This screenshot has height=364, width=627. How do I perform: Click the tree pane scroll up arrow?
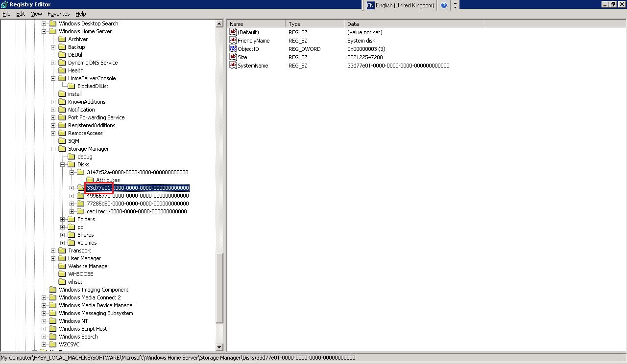(219, 23)
